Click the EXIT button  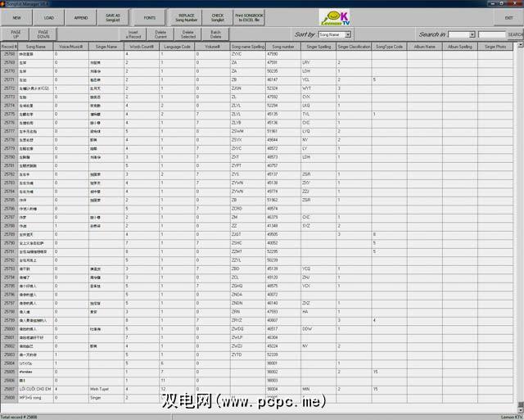tap(508, 18)
